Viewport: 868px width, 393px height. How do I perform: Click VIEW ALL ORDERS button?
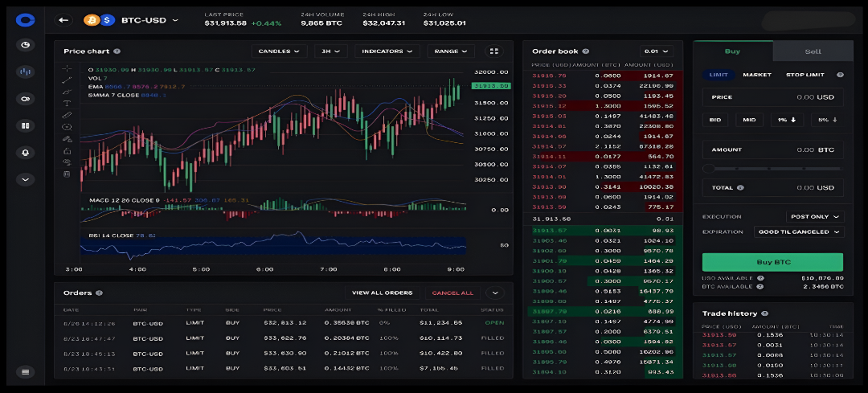tap(382, 293)
